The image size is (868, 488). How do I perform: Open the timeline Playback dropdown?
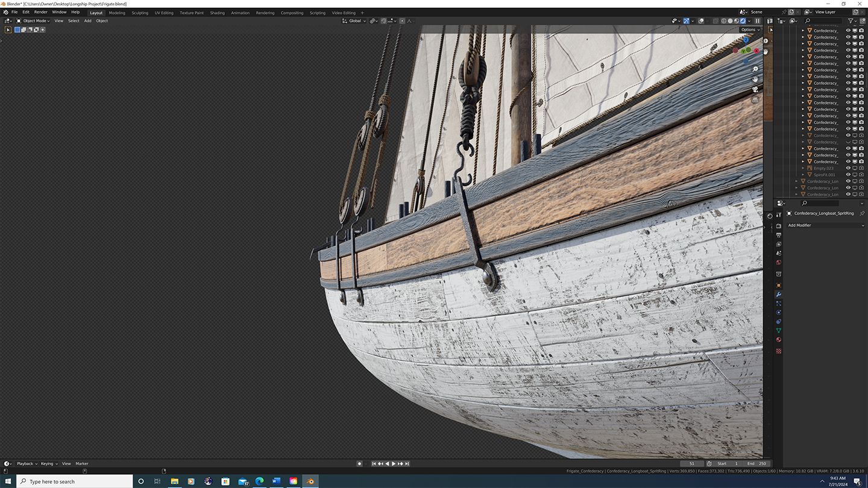pyautogui.click(x=27, y=463)
